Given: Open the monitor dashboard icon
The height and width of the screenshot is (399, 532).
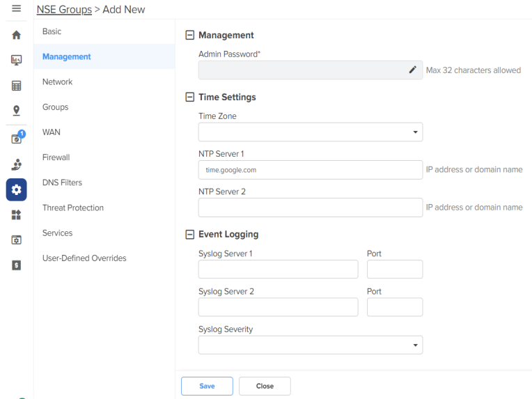Looking at the screenshot, I should 16,60.
